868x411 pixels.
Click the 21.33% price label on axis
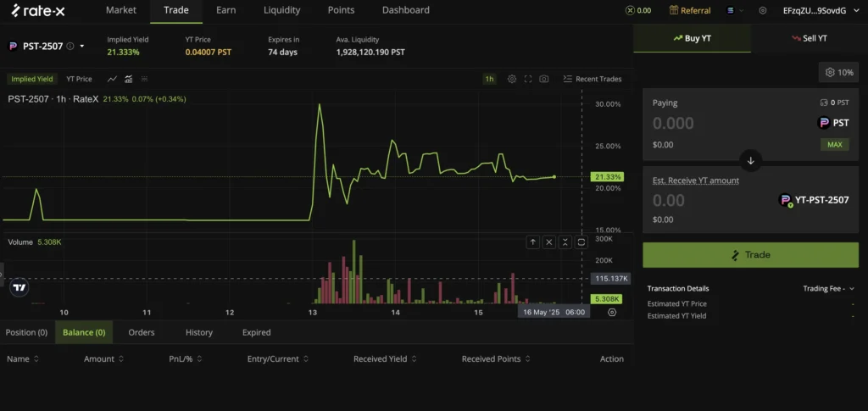[607, 177]
